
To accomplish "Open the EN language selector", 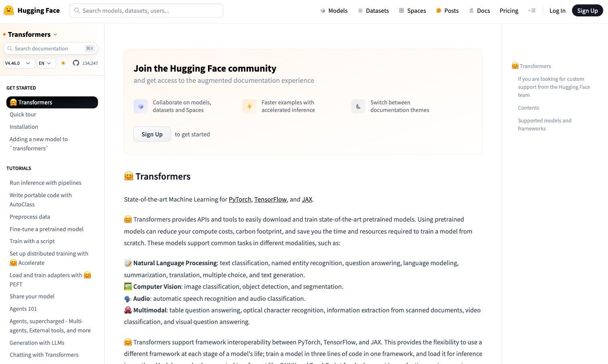I will click(46, 63).
